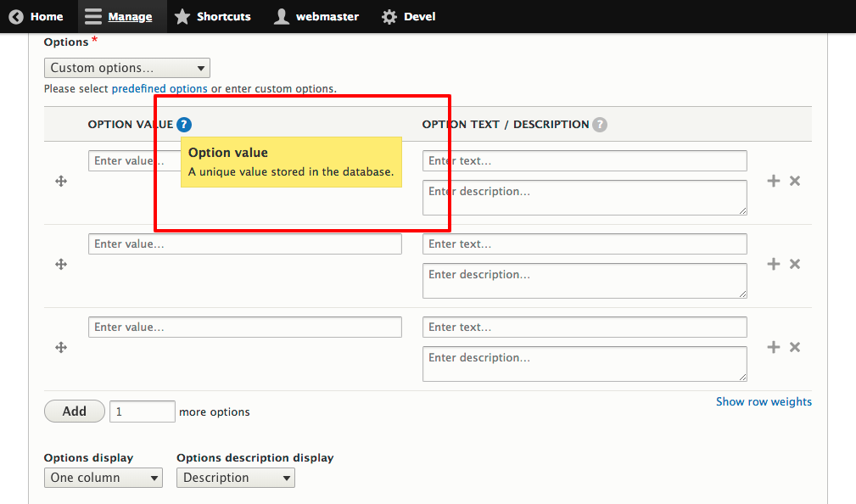Screen dimensions: 856x504
Task: Click the plus icon on the third option row
Action: [x=773, y=347]
